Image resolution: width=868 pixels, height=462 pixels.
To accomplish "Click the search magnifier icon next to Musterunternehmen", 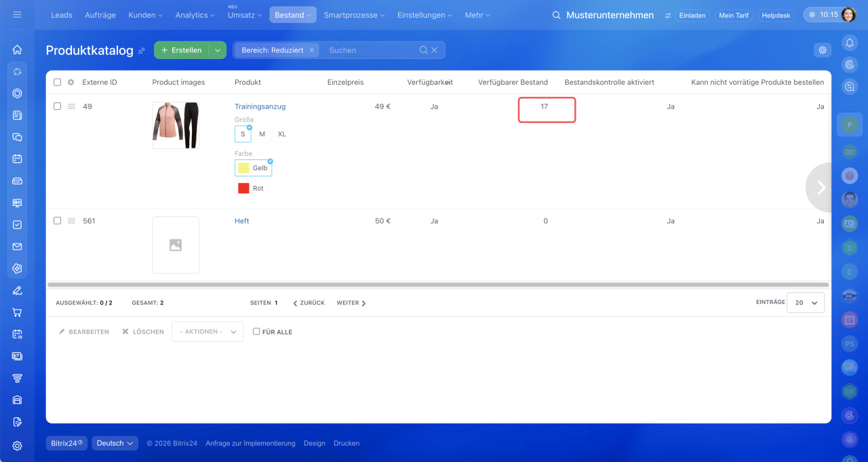I will [x=557, y=15].
